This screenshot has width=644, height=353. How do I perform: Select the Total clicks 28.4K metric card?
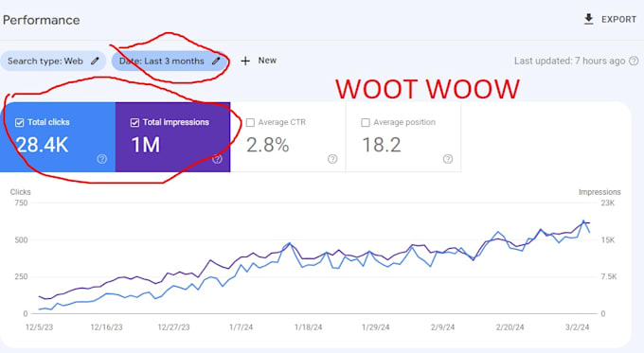coord(58,136)
